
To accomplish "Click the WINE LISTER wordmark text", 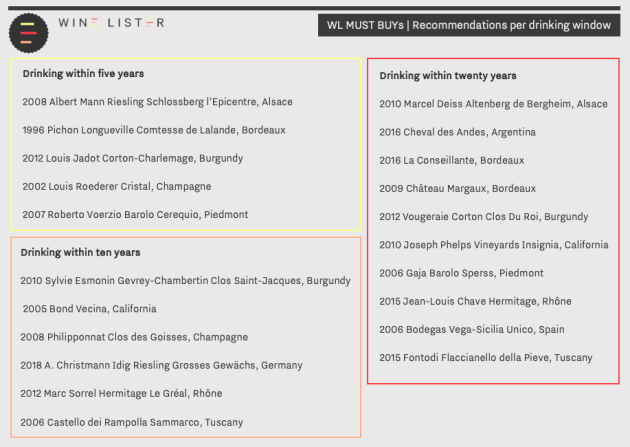I will click(x=111, y=23).
